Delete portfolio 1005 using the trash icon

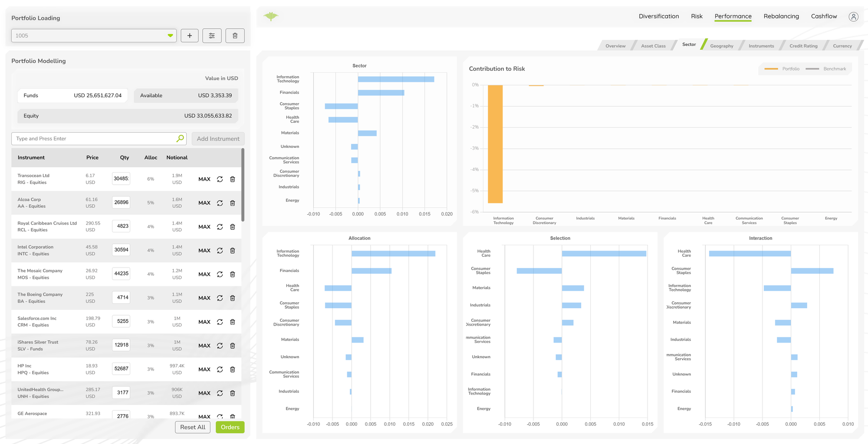[x=235, y=36]
